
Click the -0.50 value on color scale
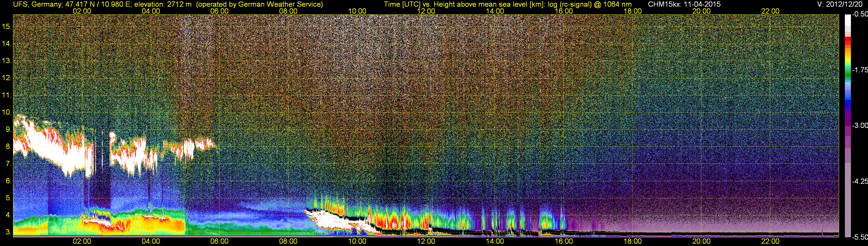(x=860, y=14)
